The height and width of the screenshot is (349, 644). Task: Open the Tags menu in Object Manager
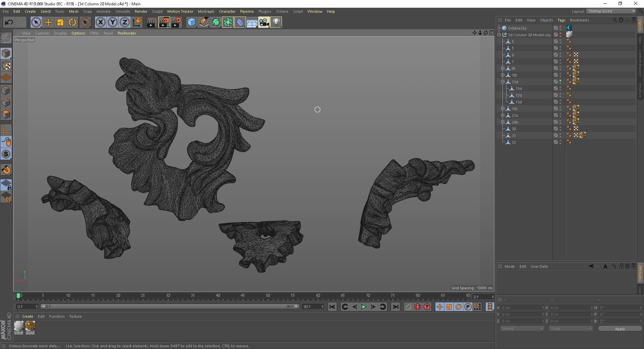(x=561, y=20)
